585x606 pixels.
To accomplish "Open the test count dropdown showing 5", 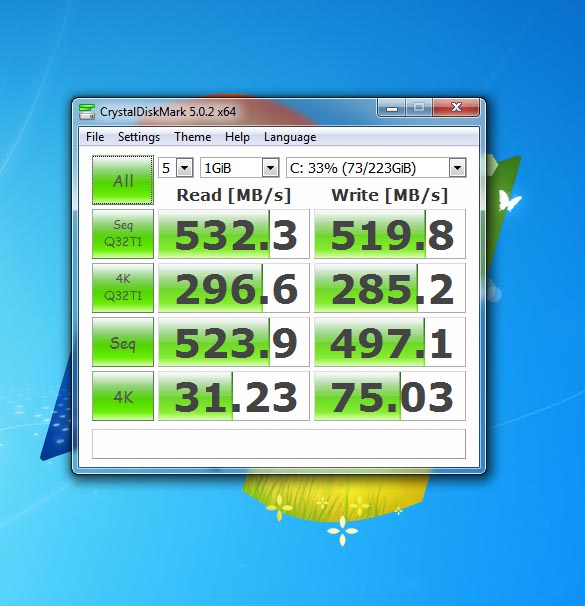I will click(x=176, y=168).
